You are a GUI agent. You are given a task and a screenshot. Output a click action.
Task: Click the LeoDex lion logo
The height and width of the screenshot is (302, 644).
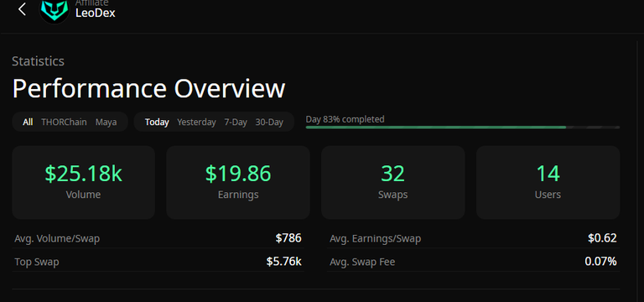coord(55,10)
